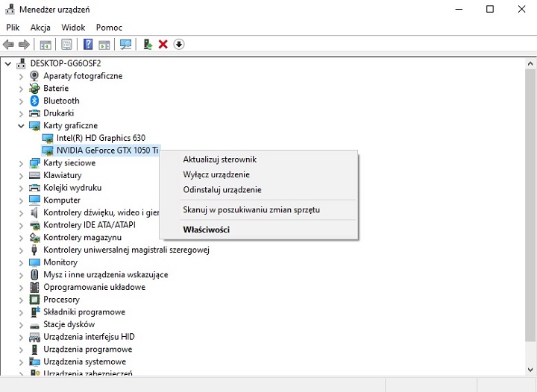Viewport: 537px width, 392px height.
Task: Click the update driver toolbar icon
Action: [148, 45]
